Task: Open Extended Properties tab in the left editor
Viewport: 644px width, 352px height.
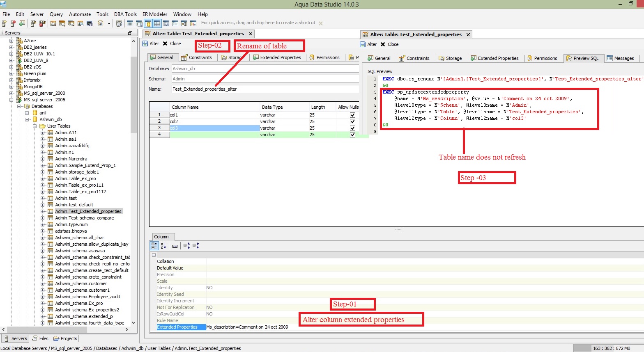Action: coord(277,57)
